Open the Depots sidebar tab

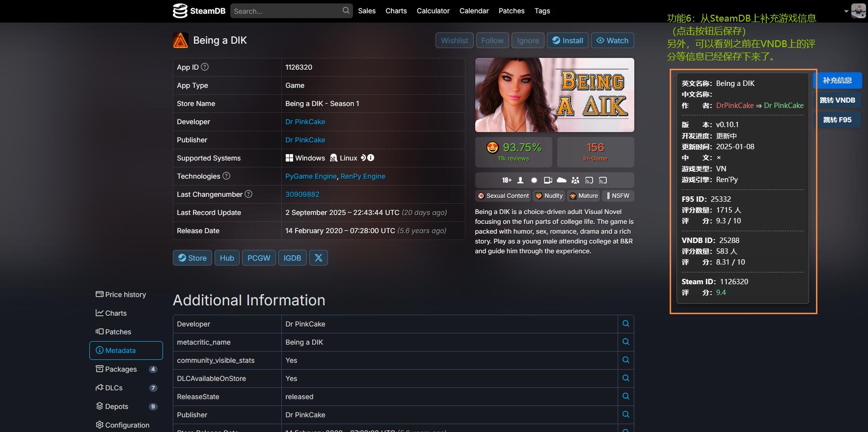[116, 406]
